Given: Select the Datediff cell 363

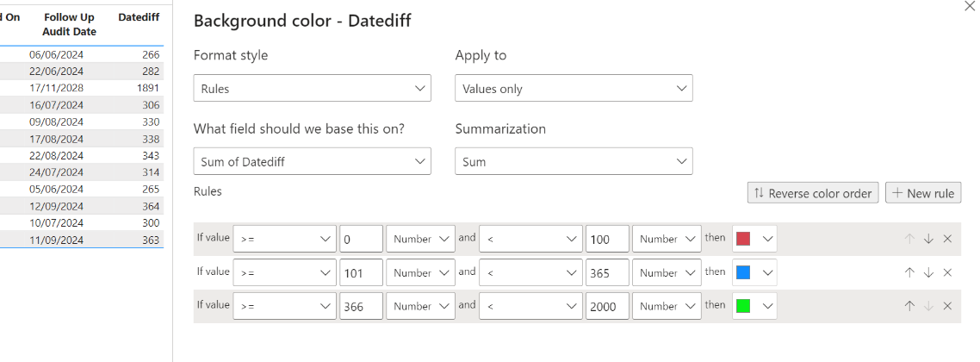Looking at the screenshot, I should pos(151,240).
